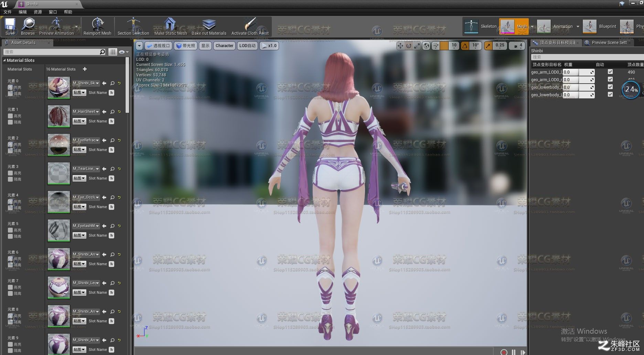Open 编辑 menu
This screenshot has width=644, height=355.
pos(23,12)
